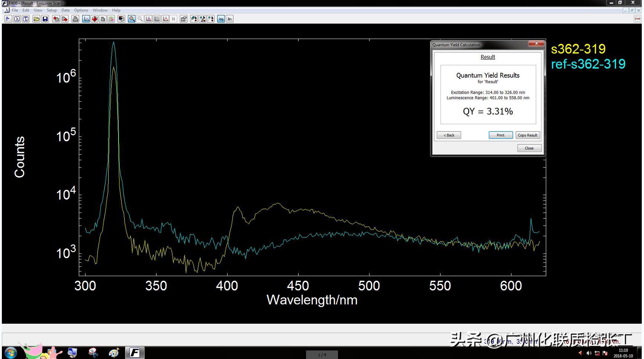Click Copy Result in Quantum Yield dialog

(527, 135)
